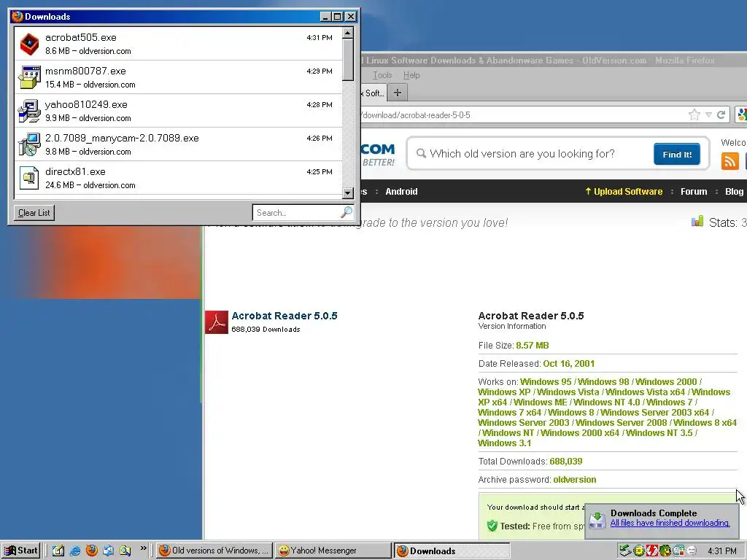Open the address bar history dropdown arrow
The image size is (747, 560).
(x=708, y=114)
